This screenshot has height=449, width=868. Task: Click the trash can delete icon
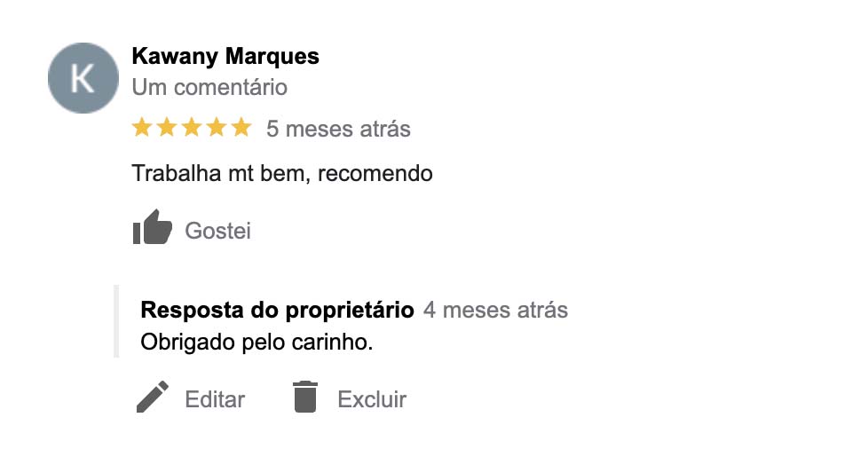tap(304, 397)
